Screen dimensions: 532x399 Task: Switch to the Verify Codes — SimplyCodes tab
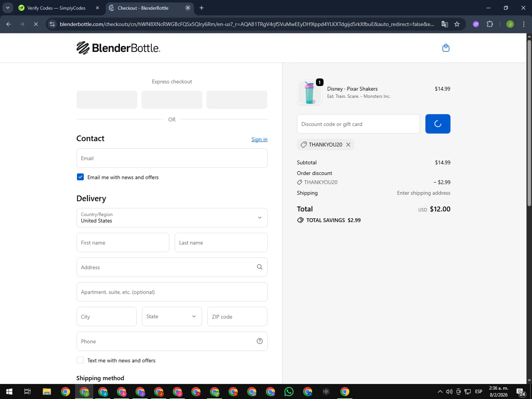coord(57,8)
